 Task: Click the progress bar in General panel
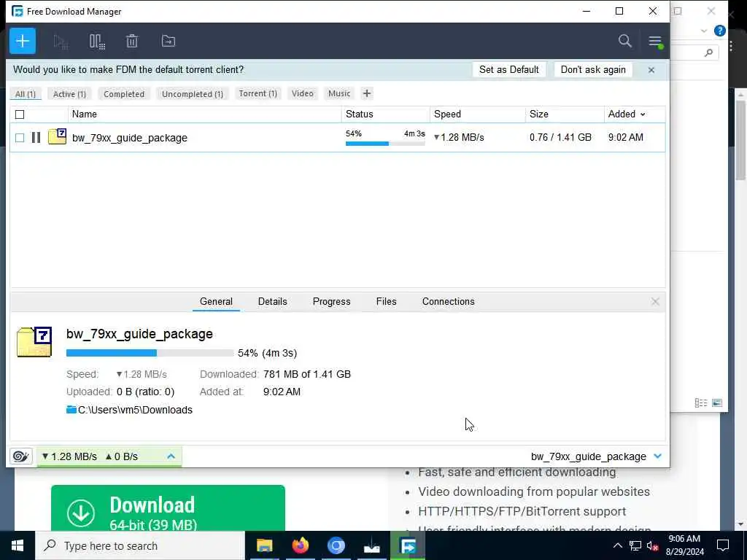[150, 353]
